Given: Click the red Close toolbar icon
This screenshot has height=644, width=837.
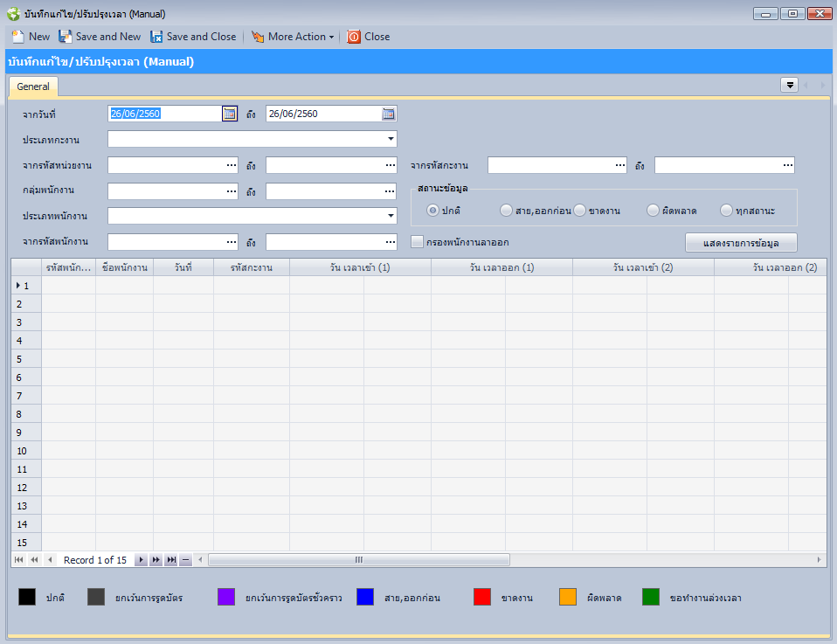Looking at the screenshot, I should [354, 37].
